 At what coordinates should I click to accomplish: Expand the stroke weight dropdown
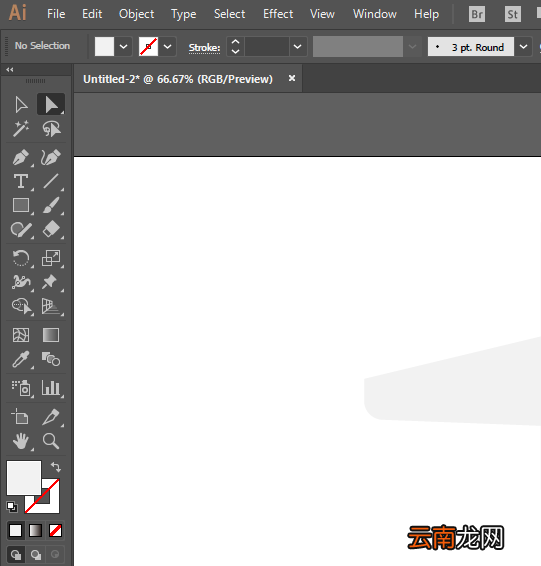point(297,47)
